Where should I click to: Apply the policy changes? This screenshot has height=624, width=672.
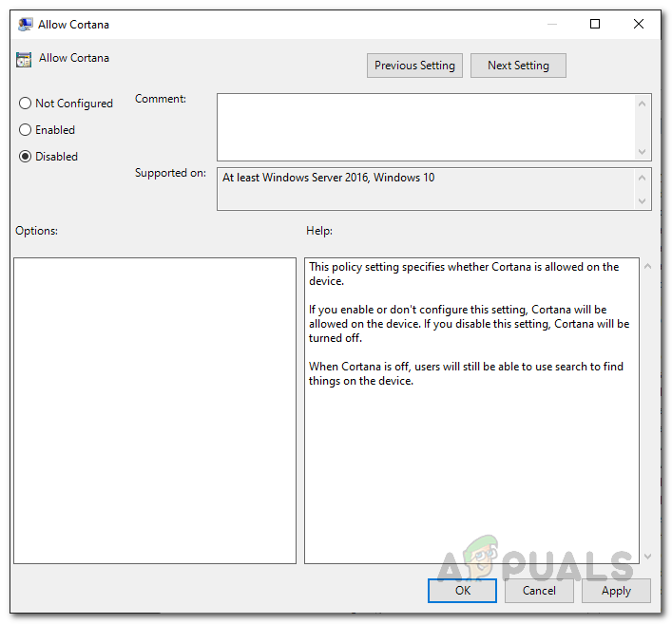click(x=616, y=591)
